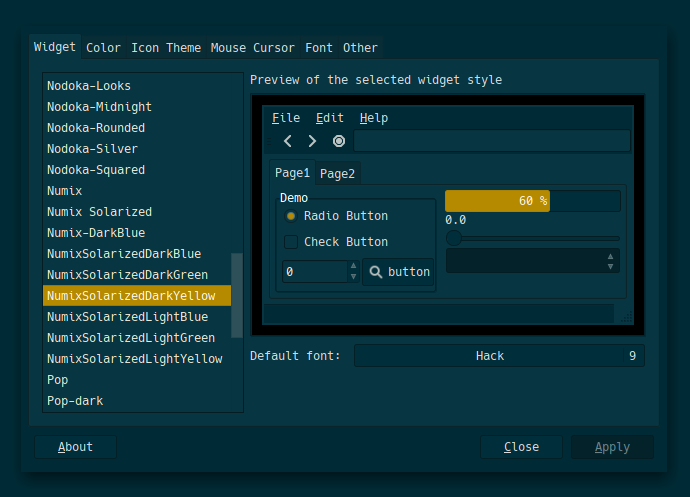Image resolution: width=690 pixels, height=497 pixels.
Task: Open the empty combo box in preview
Action: click(x=532, y=261)
